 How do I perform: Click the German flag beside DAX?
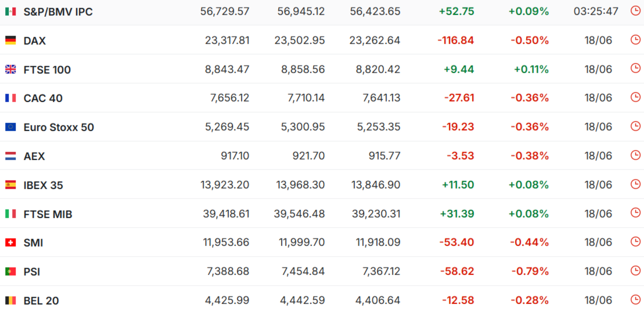click(10, 41)
